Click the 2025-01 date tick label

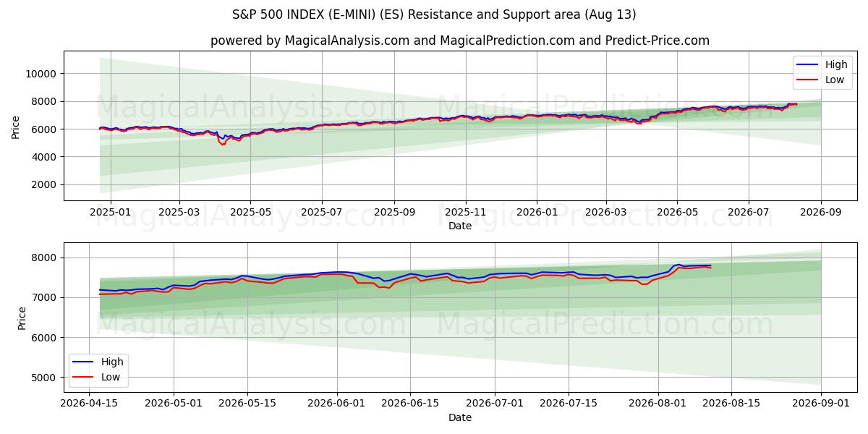click(x=110, y=212)
